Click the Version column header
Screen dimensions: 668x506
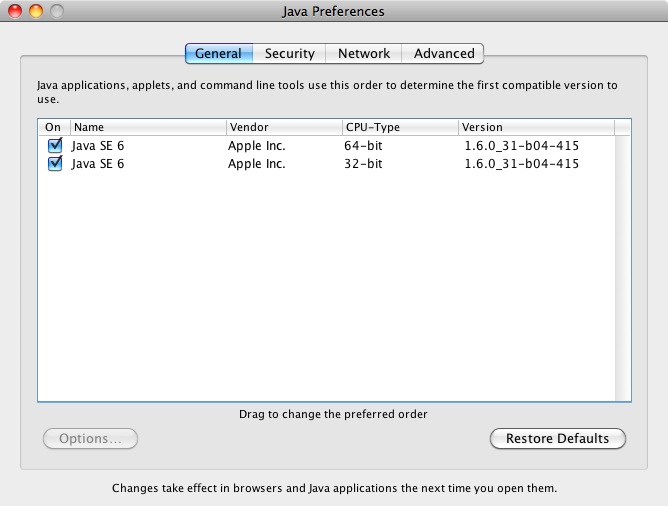(536, 127)
